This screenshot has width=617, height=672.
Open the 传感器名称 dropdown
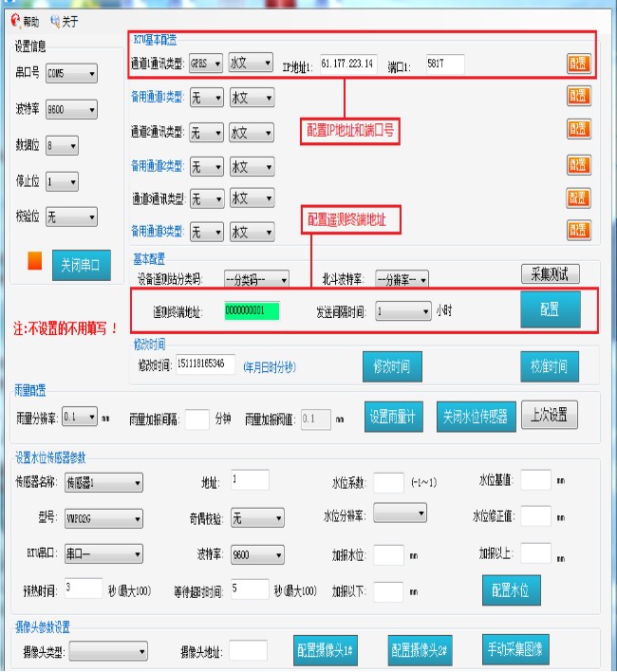(x=103, y=482)
